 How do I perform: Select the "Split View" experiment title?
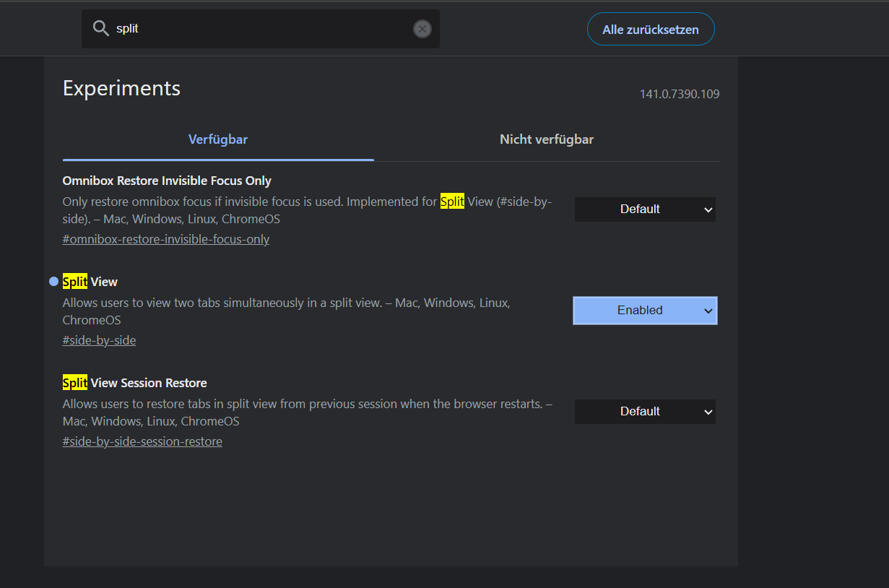tap(90, 282)
